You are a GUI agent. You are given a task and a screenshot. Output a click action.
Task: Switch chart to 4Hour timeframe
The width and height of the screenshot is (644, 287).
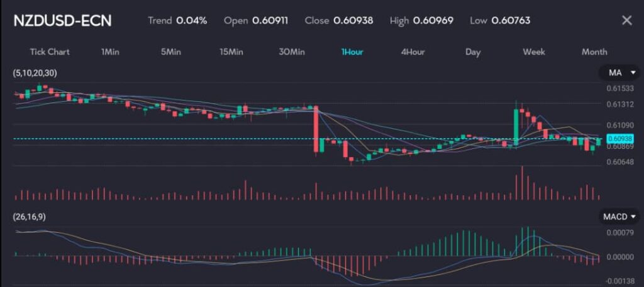click(x=413, y=51)
